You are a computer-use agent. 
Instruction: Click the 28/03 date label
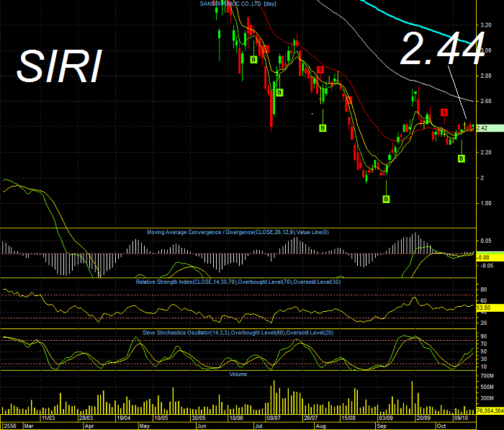point(86,418)
